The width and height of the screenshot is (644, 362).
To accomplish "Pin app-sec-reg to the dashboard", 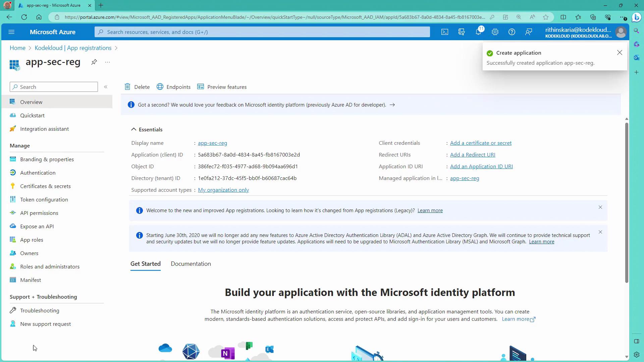I will (x=94, y=62).
